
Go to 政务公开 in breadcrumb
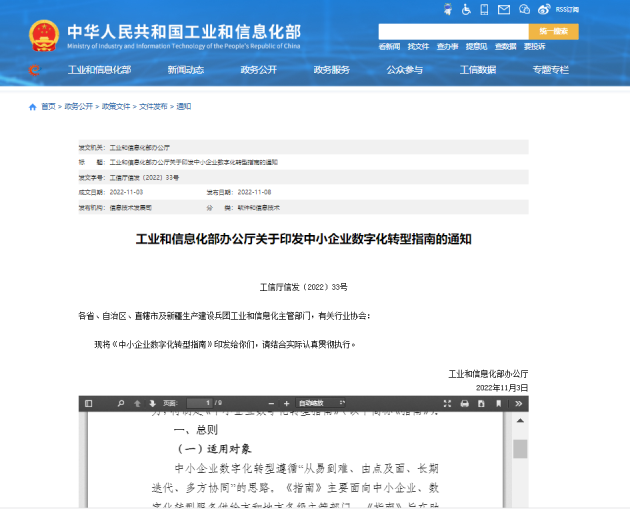pos(79,106)
